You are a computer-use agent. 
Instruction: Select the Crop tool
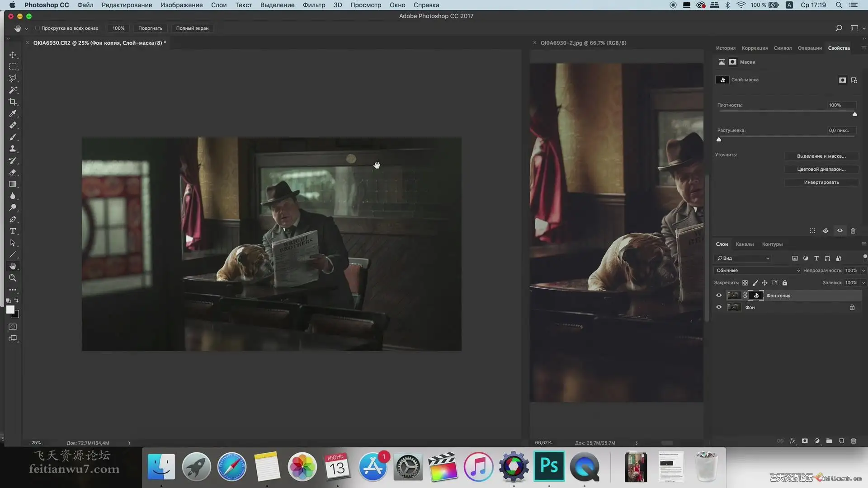13,102
